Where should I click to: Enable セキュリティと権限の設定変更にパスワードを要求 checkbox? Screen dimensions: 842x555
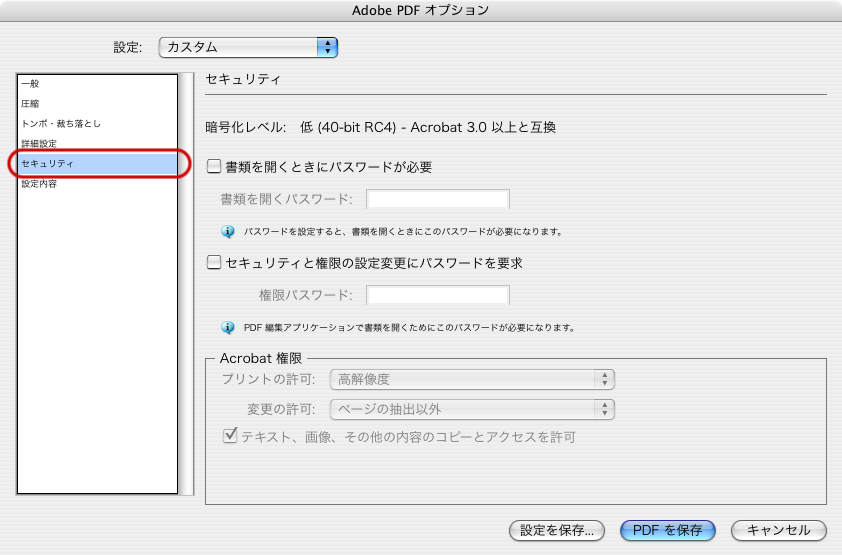click(x=214, y=262)
